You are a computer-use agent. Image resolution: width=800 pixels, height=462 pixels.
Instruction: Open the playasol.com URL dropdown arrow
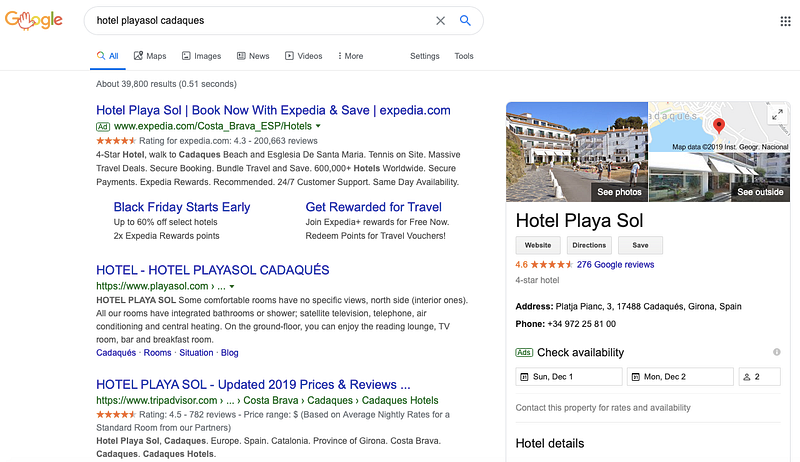click(x=232, y=287)
